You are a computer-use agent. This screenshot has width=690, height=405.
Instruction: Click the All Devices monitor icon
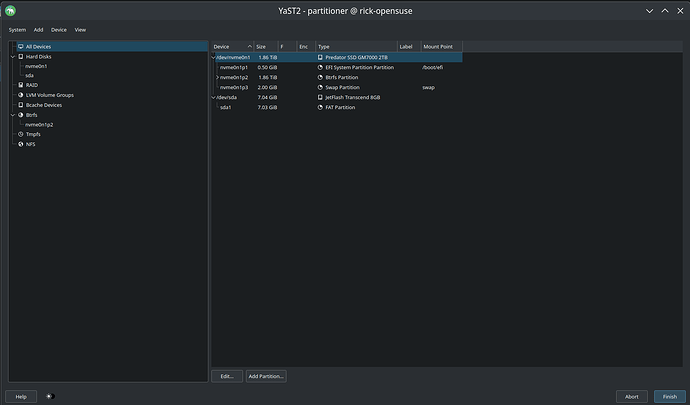(x=21, y=47)
